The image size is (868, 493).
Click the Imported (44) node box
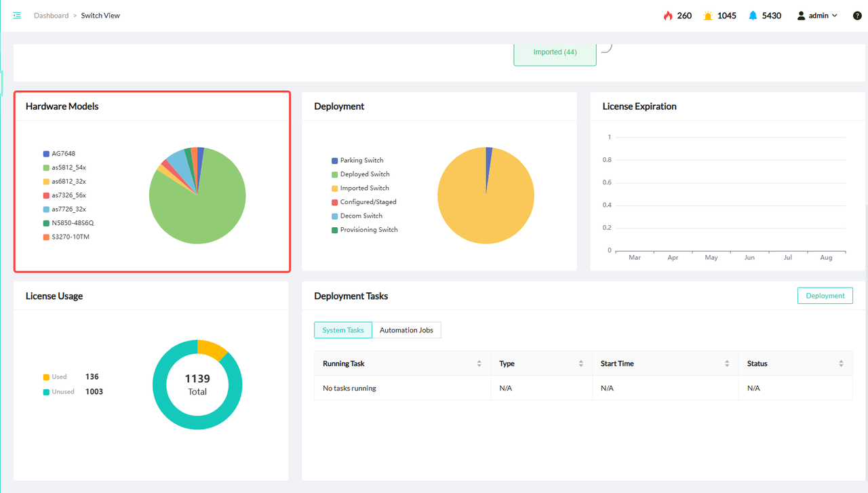555,52
